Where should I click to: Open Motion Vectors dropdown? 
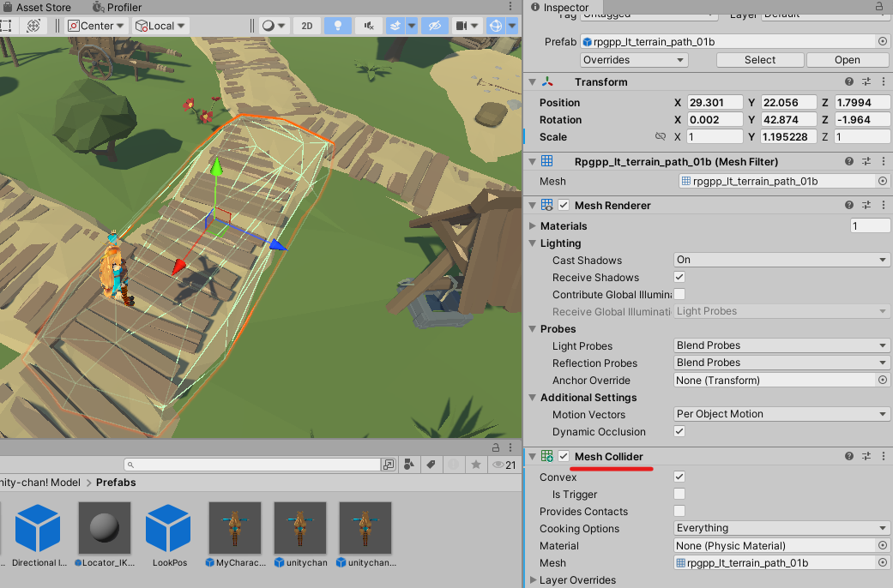click(x=781, y=414)
